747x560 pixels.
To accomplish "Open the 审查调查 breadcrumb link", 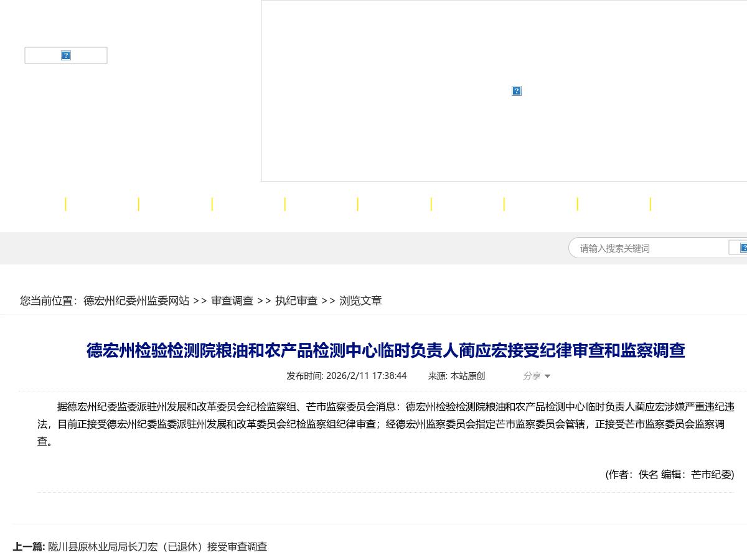I will (232, 301).
